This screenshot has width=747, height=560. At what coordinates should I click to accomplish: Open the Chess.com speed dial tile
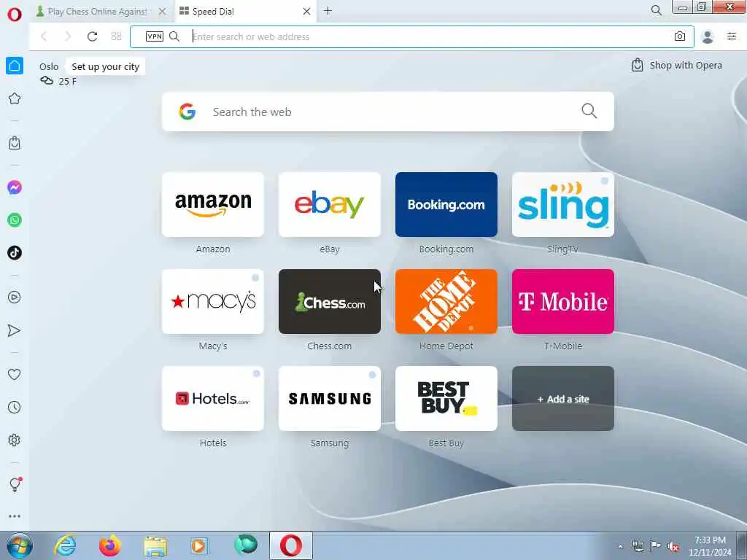pyautogui.click(x=330, y=301)
